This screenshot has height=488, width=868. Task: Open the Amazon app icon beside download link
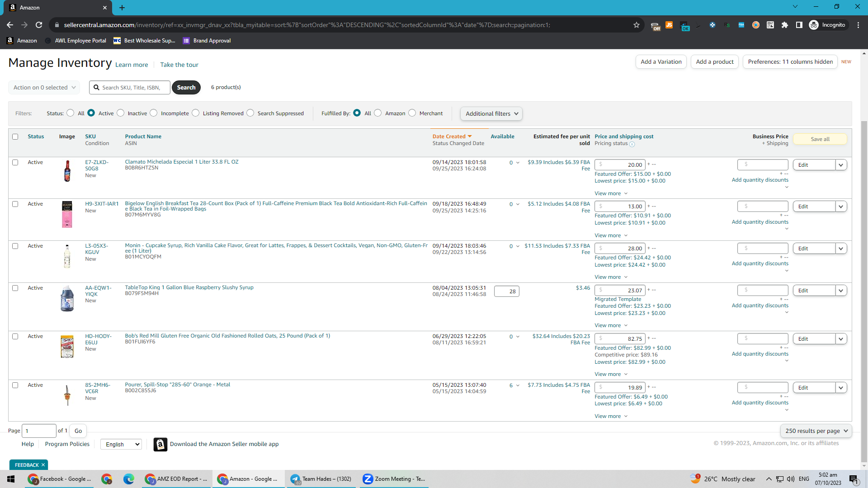(160, 444)
